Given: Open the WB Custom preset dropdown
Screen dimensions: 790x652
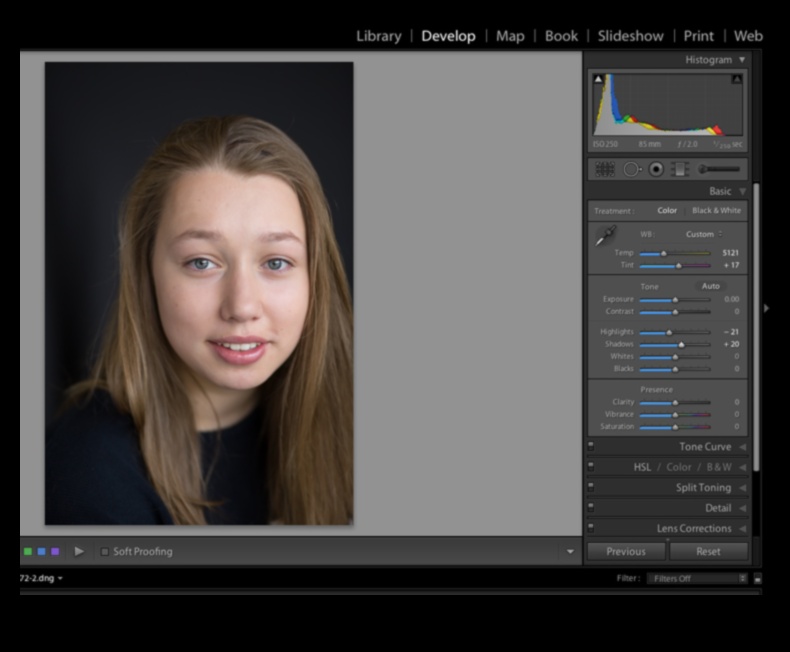Looking at the screenshot, I should (x=704, y=234).
